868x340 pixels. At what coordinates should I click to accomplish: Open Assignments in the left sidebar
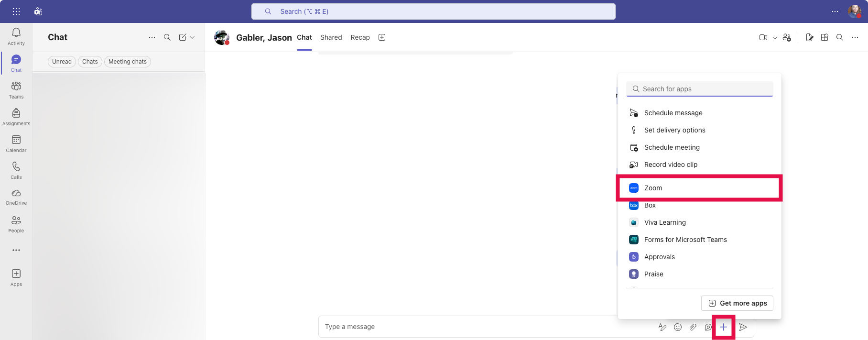click(16, 117)
